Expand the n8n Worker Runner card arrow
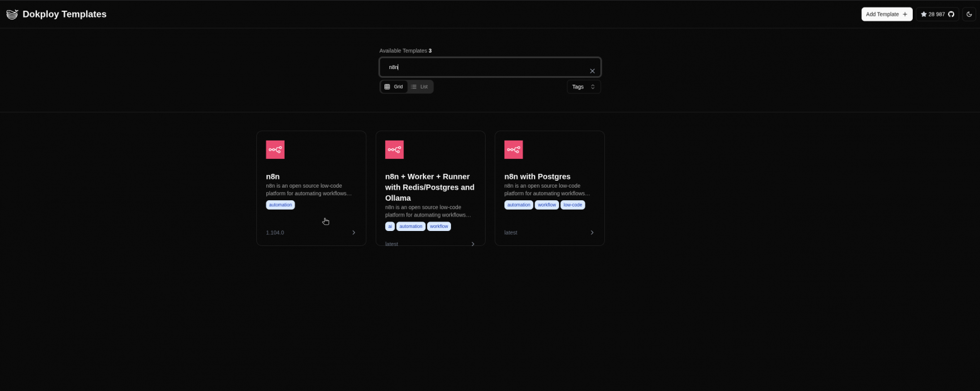Viewport: 980px width, 391px height. tap(473, 244)
